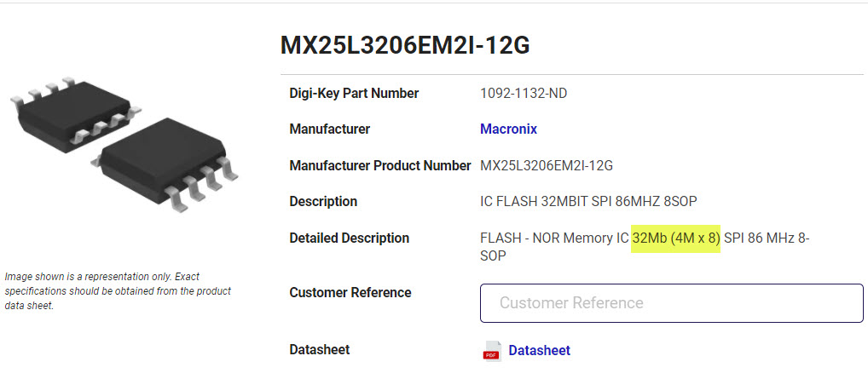Click the highlighted 32Mb (4M x 8) text

point(676,238)
